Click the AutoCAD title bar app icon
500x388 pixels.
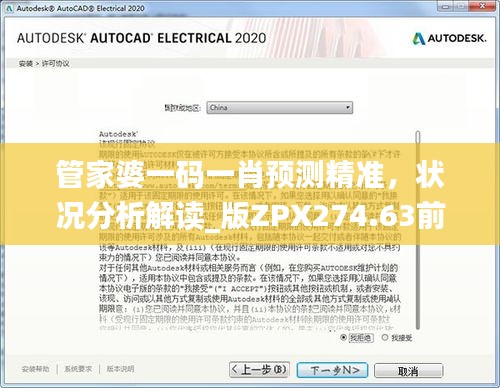tap(9, 9)
